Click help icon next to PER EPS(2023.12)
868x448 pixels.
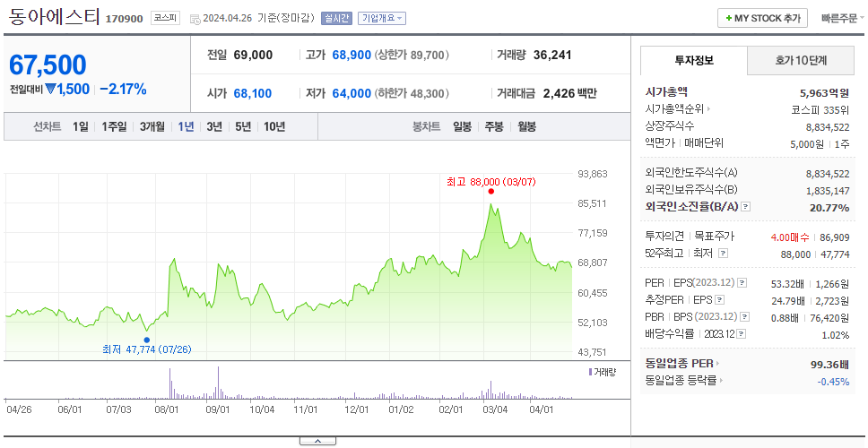click(x=742, y=283)
